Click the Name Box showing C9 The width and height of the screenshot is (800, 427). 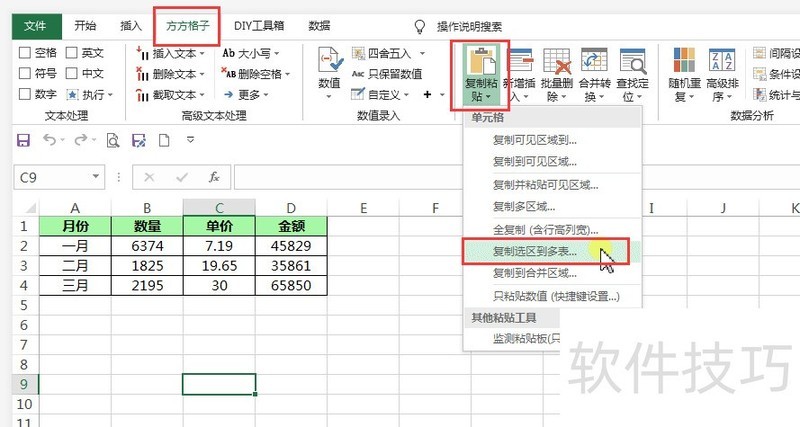pyautogui.click(x=53, y=177)
